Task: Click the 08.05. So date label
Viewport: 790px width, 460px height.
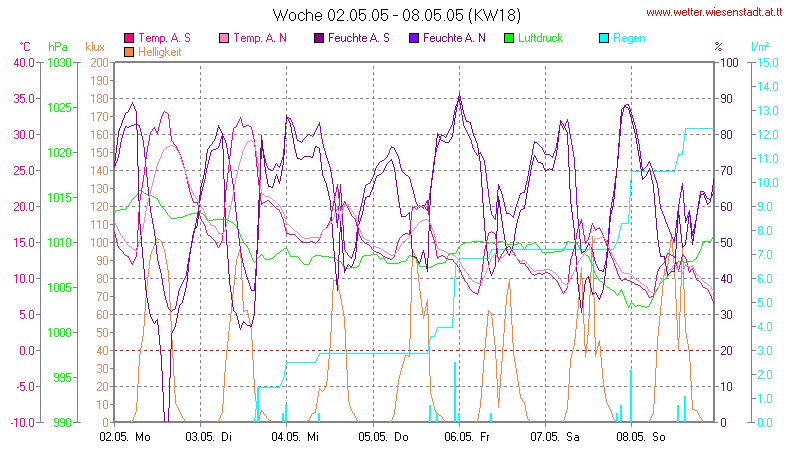Action: [641, 437]
